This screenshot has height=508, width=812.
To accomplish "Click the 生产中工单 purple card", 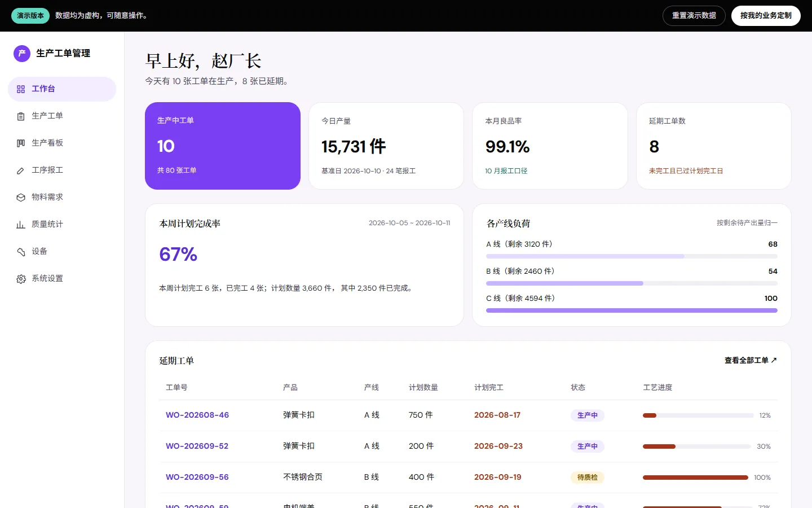I will tap(223, 146).
